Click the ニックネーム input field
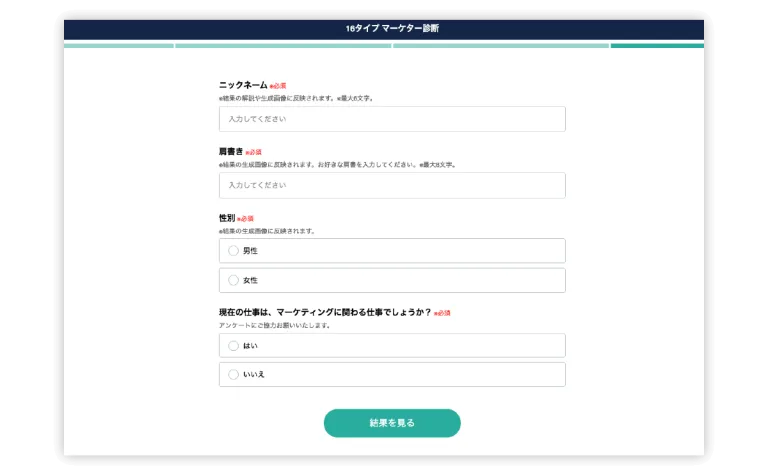The width and height of the screenshot is (768, 474). click(392, 119)
